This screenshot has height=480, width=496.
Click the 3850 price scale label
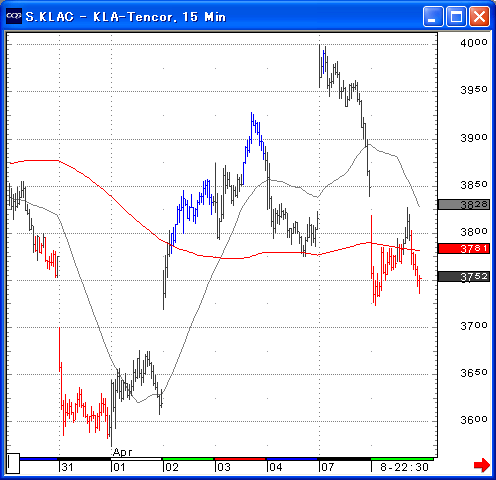474,184
